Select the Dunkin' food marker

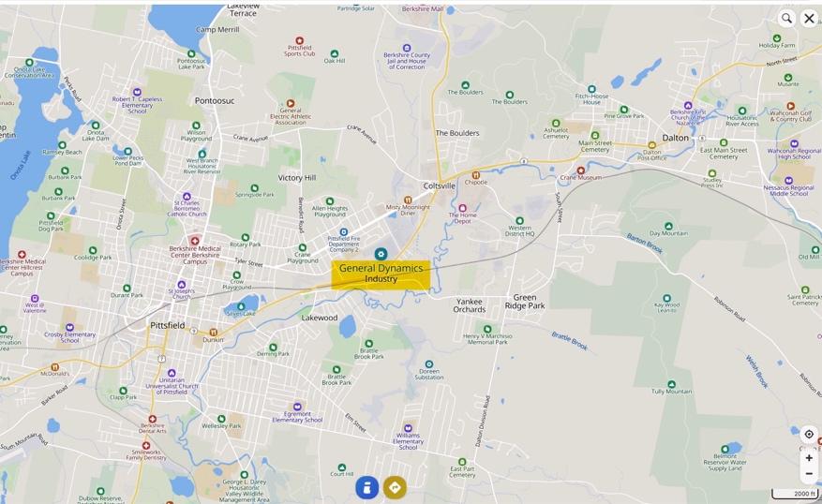[214, 333]
